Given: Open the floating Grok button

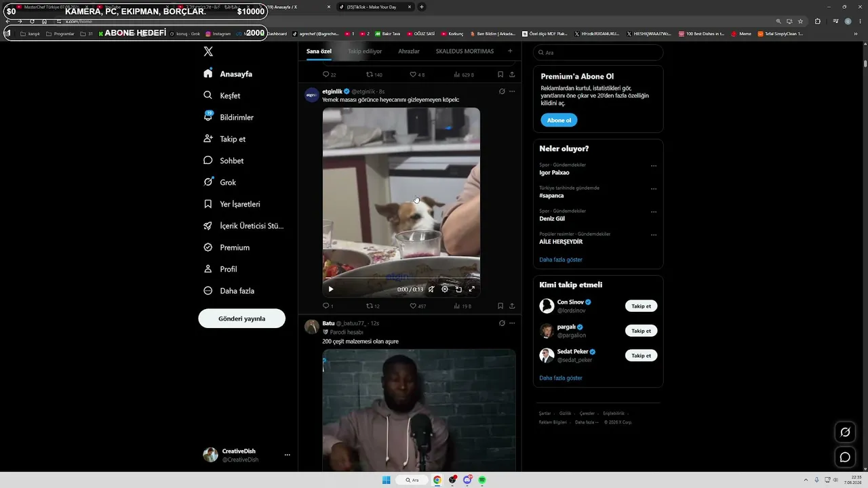Looking at the screenshot, I should click(x=845, y=432).
